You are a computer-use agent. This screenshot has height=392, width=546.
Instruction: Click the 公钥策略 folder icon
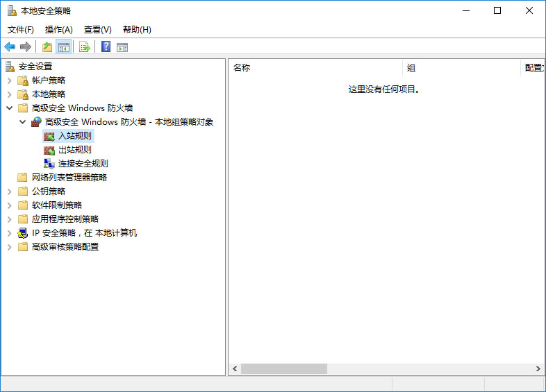click(23, 191)
